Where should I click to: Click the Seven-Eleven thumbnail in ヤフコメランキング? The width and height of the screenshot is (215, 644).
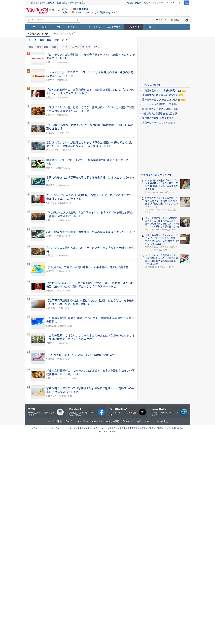pyautogui.click(x=185, y=259)
